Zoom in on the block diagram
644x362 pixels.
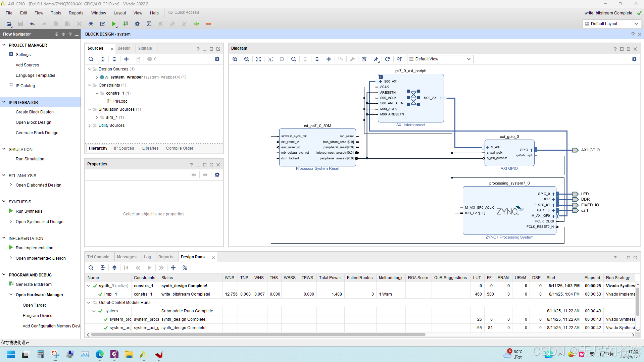coord(235,59)
